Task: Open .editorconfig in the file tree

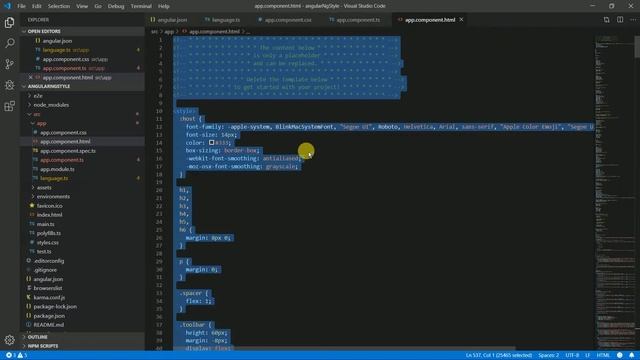Action: 49,261
